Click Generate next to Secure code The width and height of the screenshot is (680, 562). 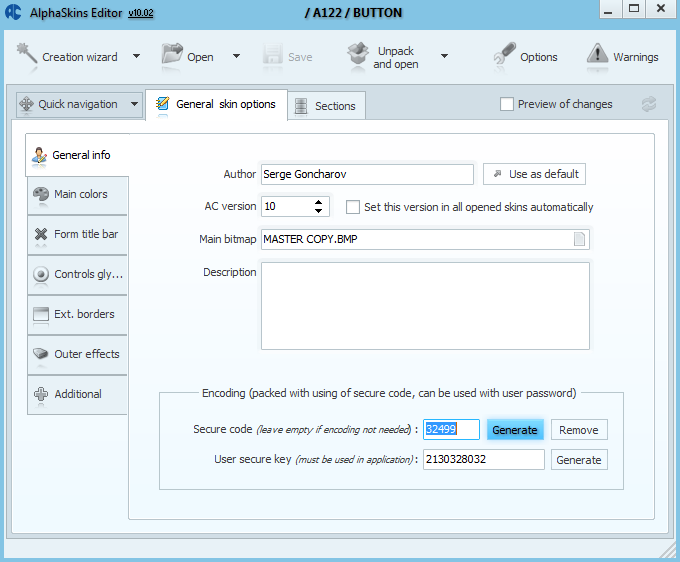click(515, 430)
